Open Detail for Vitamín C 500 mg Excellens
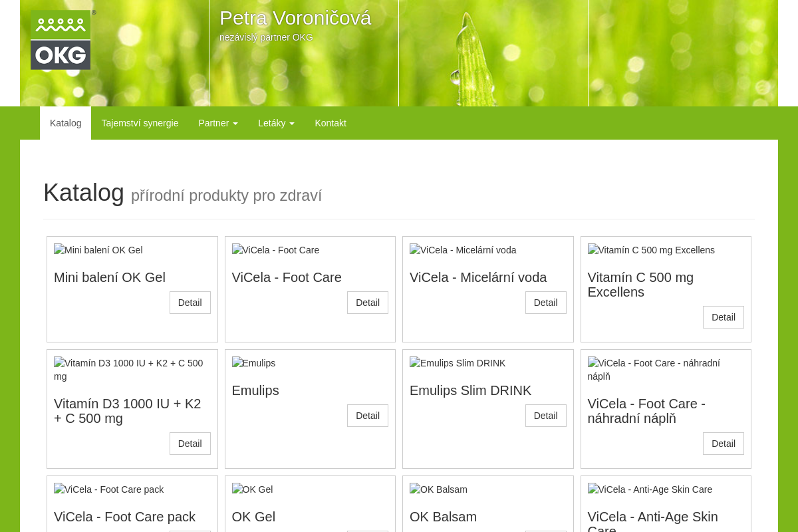798x532 pixels. pyautogui.click(x=724, y=317)
